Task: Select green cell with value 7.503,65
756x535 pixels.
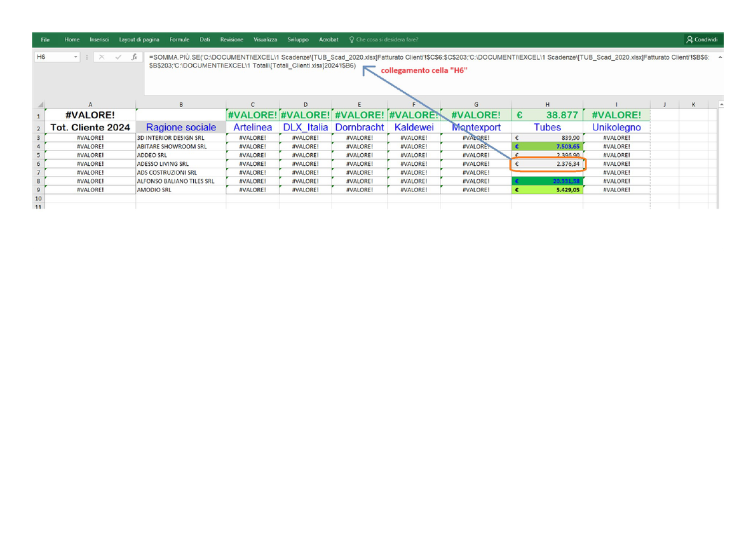Action: [547, 146]
